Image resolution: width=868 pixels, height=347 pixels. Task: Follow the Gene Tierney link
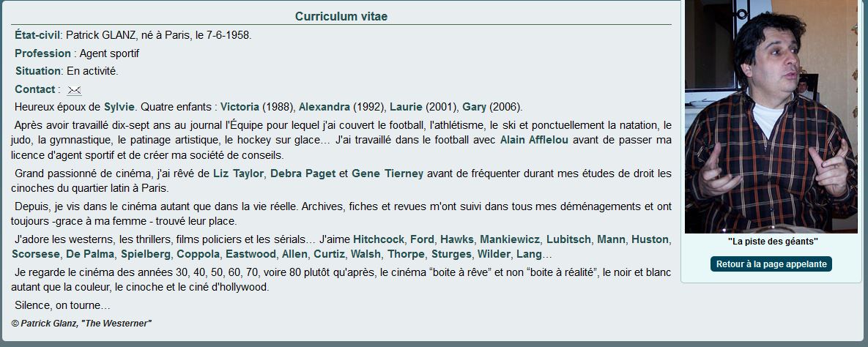387,173
